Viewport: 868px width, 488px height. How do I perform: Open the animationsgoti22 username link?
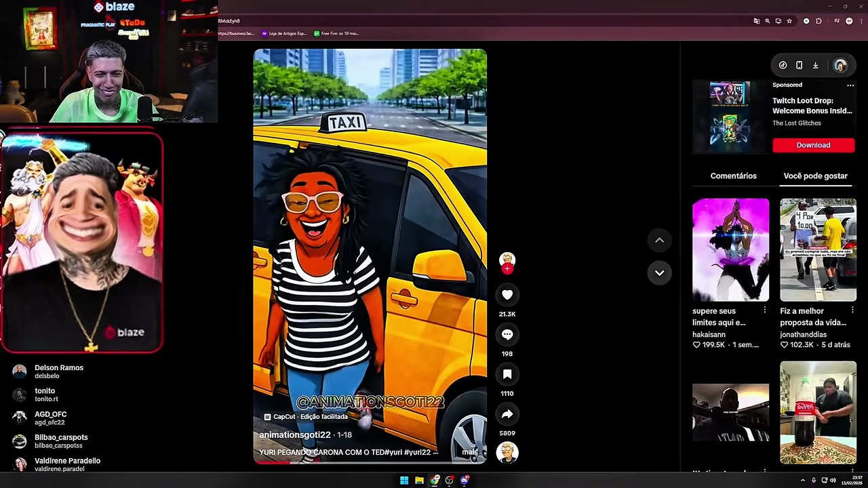coord(295,434)
